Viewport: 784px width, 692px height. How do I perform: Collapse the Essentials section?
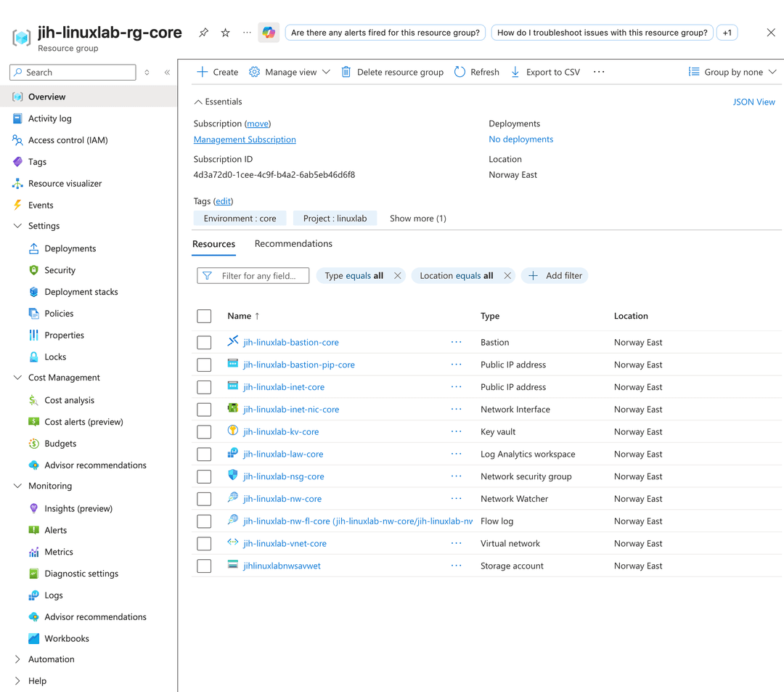tap(198, 102)
